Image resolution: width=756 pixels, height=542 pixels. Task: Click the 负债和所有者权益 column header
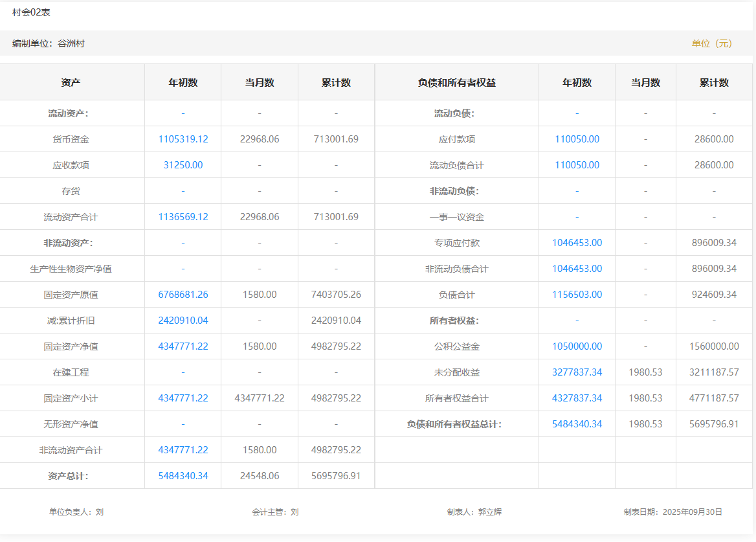point(456,83)
